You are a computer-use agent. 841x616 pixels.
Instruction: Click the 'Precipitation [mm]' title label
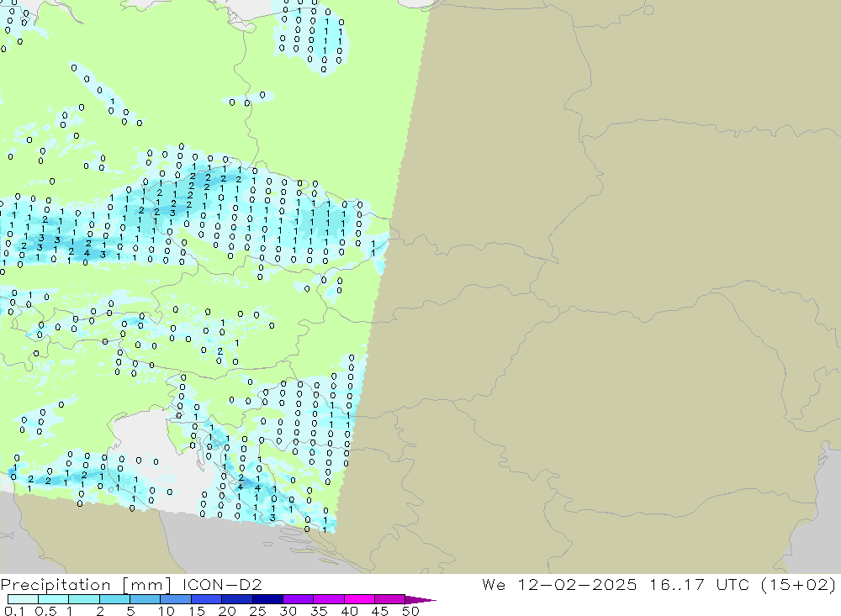tap(86, 584)
